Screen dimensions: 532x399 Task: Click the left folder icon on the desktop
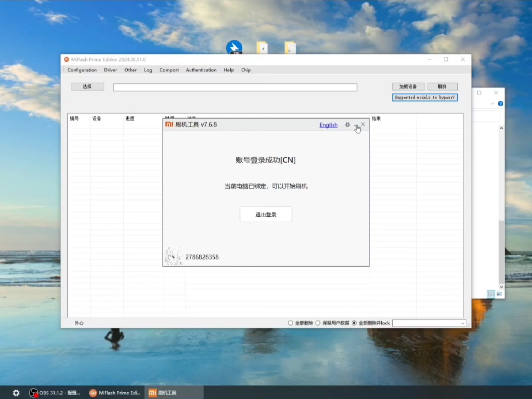(262, 47)
